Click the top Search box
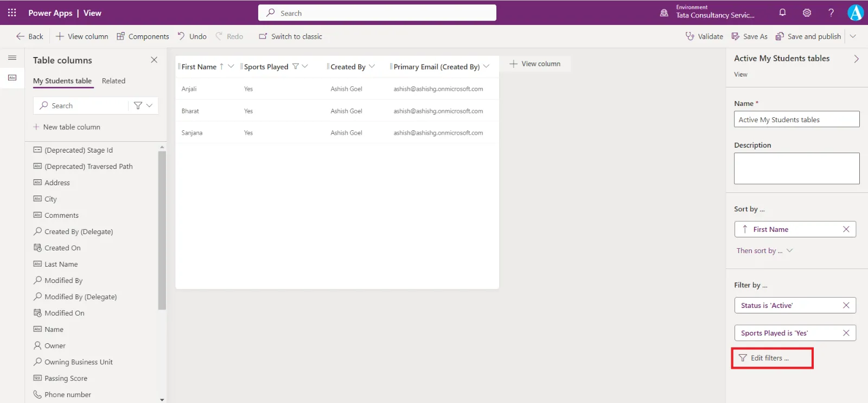This screenshot has width=868, height=403. (x=377, y=12)
